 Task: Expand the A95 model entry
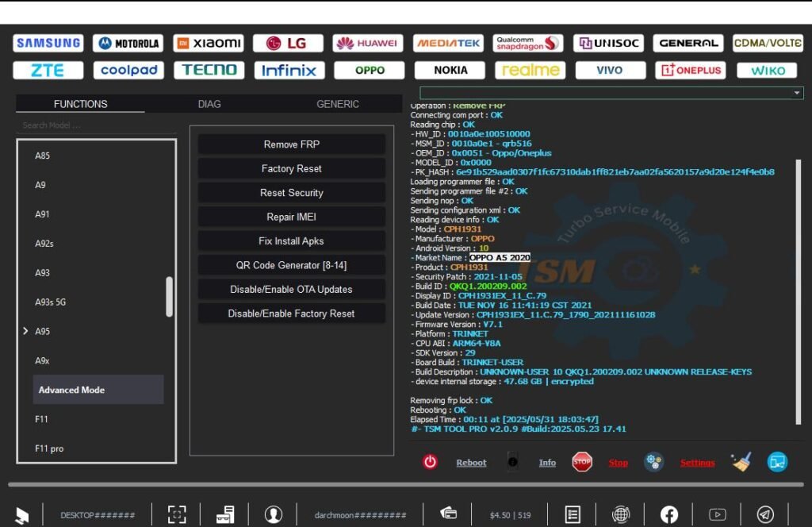[x=25, y=331]
